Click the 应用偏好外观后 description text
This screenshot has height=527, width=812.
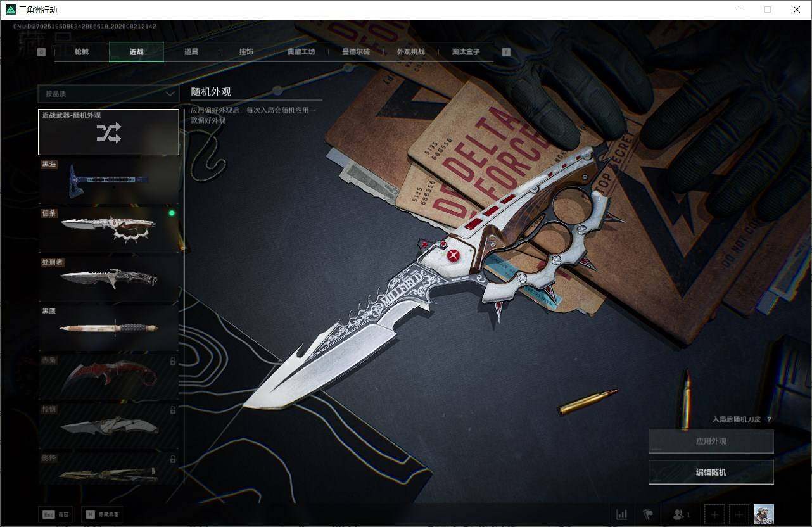click(x=253, y=115)
